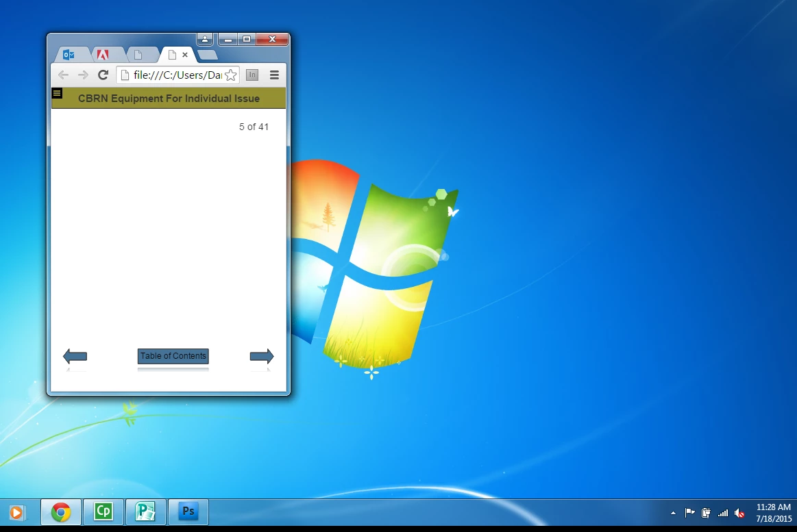Click the browser forward arrow
This screenshot has width=797, height=532.
click(83, 75)
